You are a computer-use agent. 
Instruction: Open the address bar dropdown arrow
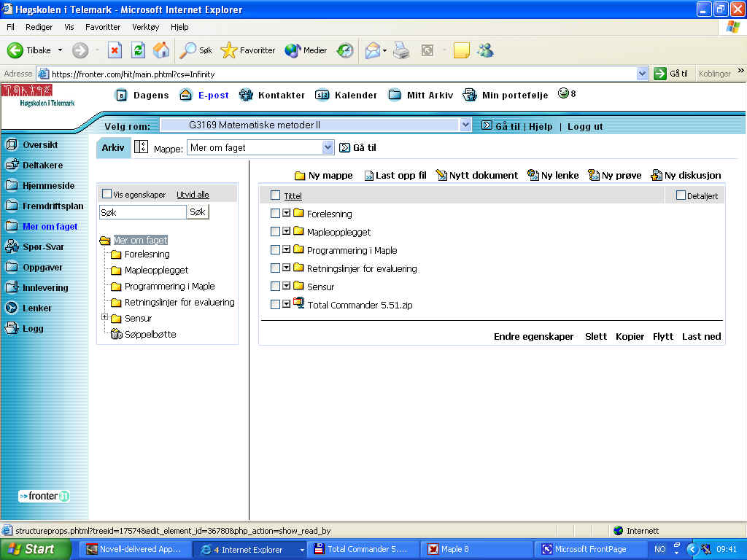point(642,74)
